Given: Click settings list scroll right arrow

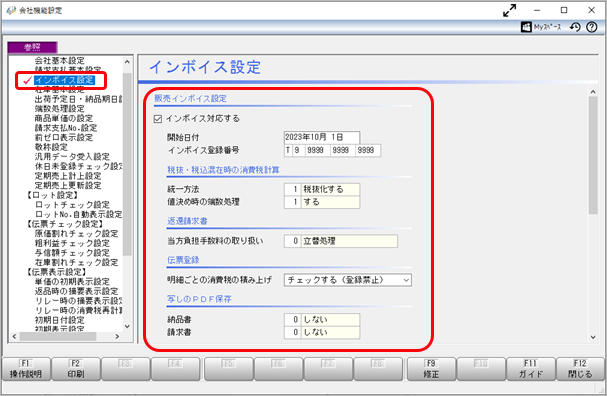Looking at the screenshot, I should 117,337.
